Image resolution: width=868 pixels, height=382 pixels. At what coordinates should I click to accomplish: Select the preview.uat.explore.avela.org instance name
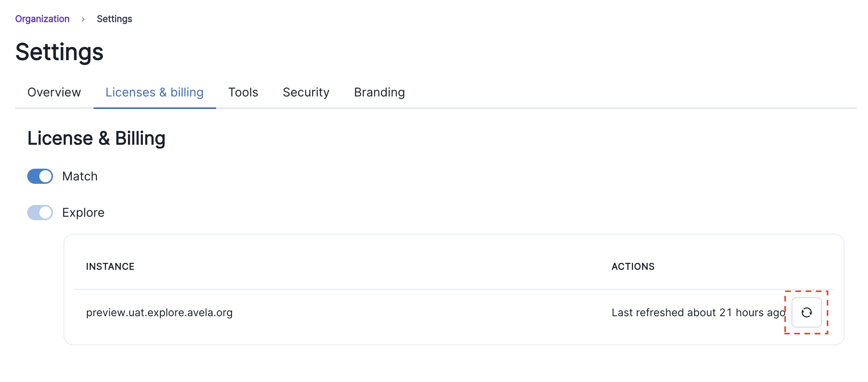(x=159, y=313)
